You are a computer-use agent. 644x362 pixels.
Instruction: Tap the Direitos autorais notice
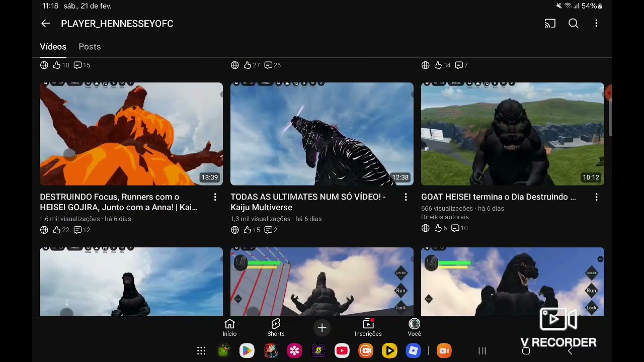(445, 217)
